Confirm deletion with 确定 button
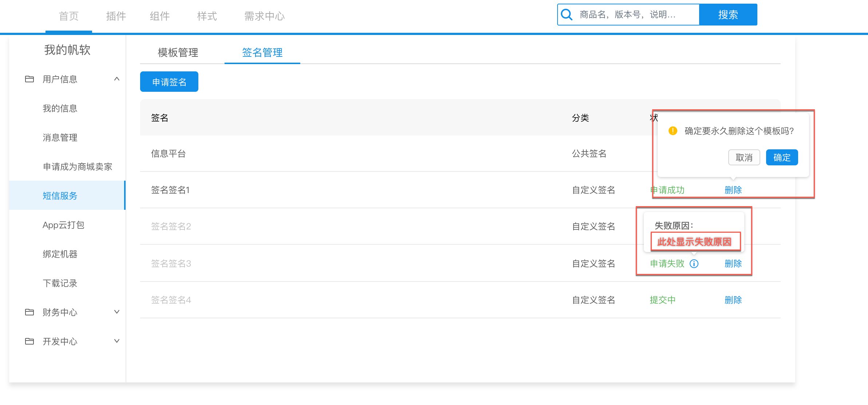This screenshot has height=405, width=868. click(x=782, y=158)
